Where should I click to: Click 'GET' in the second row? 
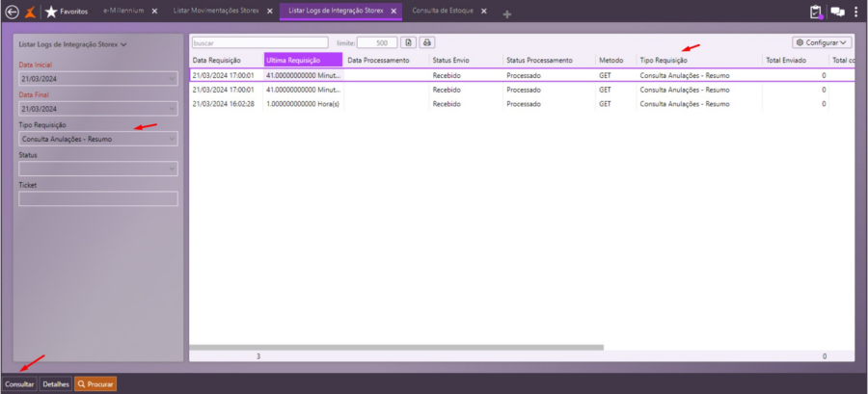[x=605, y=90]
